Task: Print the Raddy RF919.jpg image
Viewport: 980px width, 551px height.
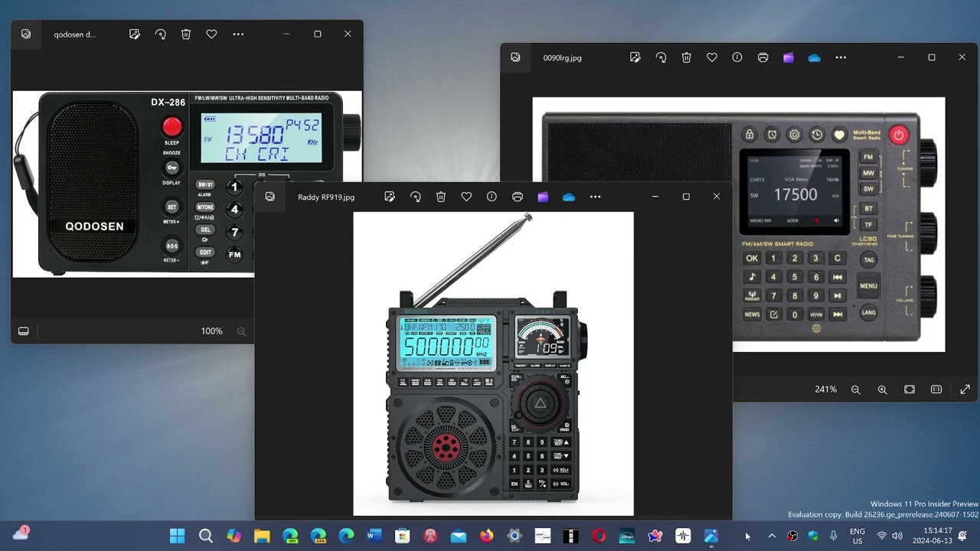Action: tap(518, 197)
